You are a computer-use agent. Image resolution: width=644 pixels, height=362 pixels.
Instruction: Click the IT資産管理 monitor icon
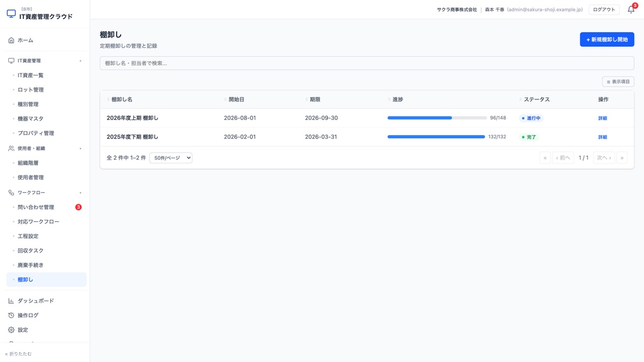pyautogui.click(x=11, y=61)
